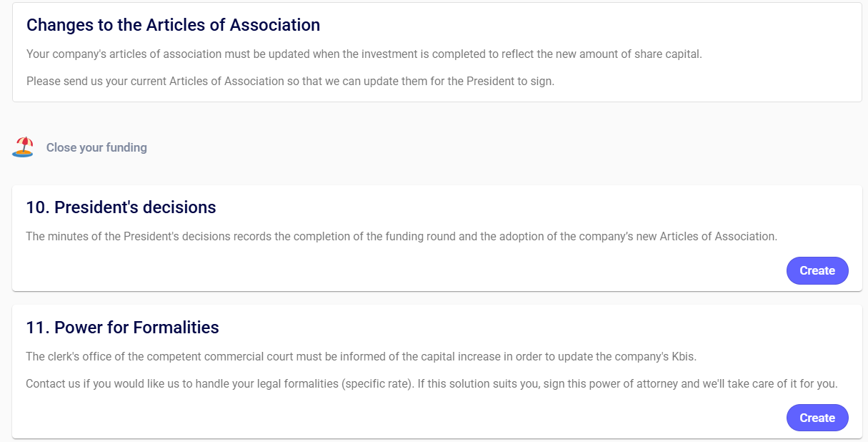The width and height of the screenshot is (868, 442).
Task: Create the President's decisions document
Action: pos(817,270)
